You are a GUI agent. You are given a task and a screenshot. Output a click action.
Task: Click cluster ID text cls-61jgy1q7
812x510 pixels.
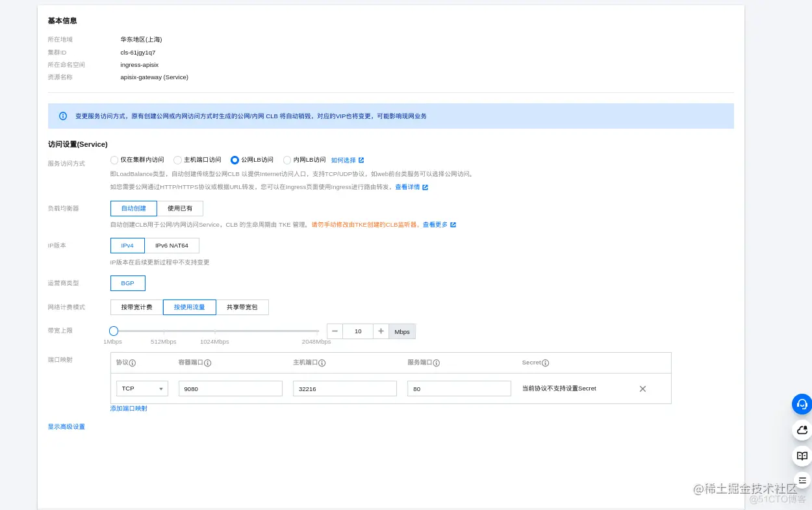point(138,53)
